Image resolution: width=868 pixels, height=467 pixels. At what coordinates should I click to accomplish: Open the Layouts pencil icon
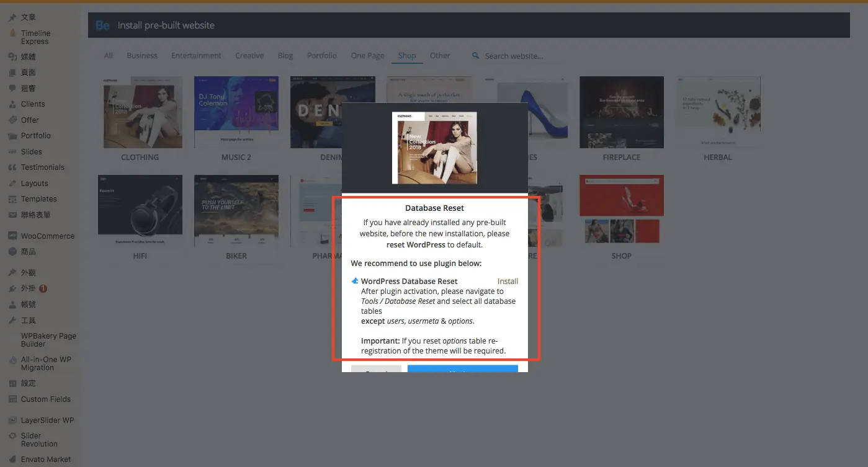[12, 184]
